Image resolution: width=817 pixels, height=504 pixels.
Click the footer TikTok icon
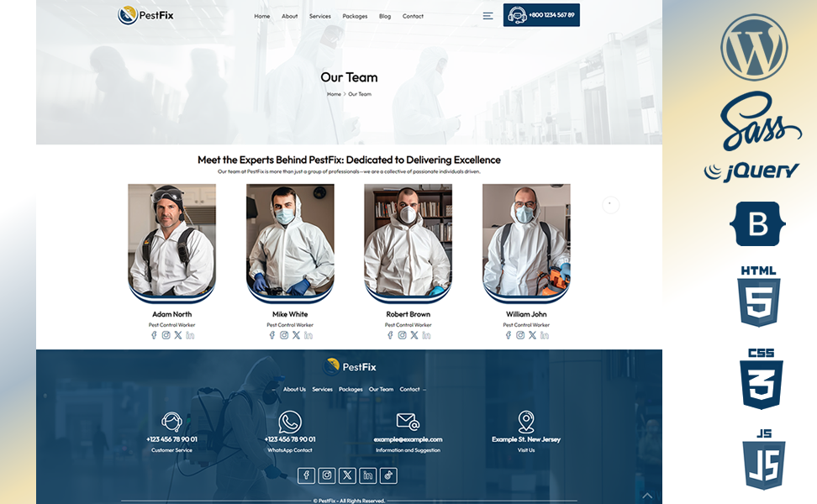coord(388,475)
